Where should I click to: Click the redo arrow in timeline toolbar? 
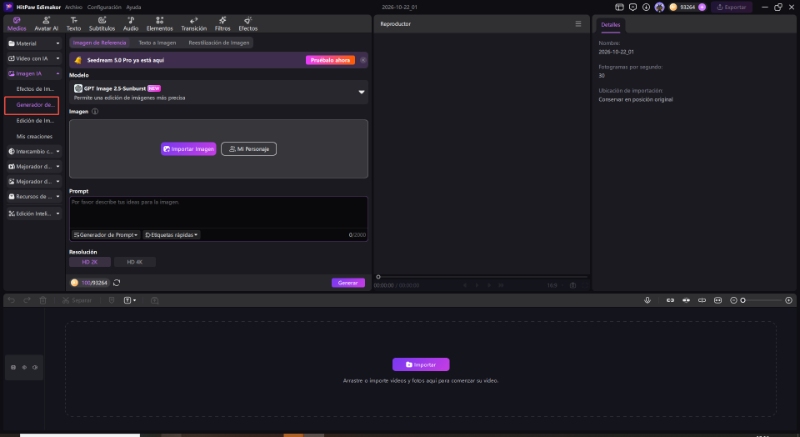(x=27, y=300)
